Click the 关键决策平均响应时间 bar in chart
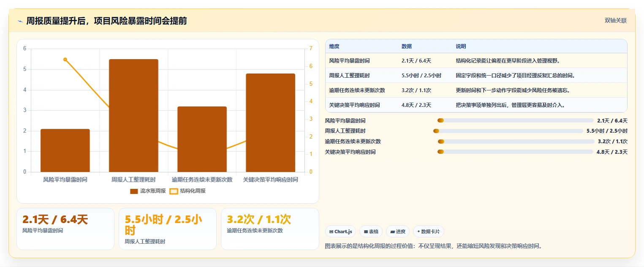The width and height of the screenshot is (644, 267). (x=270, y=123)
